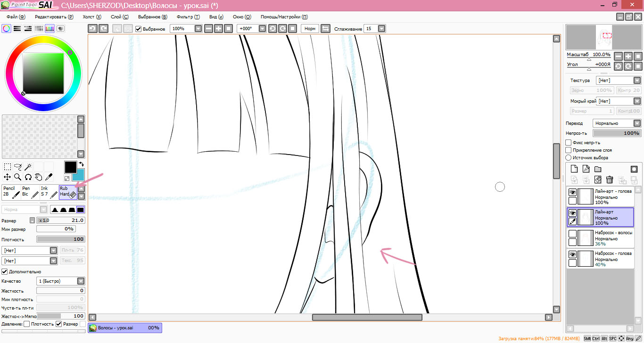Select the Pen Bic brush
The image size is (644, 343).
[x=30, y=192]
